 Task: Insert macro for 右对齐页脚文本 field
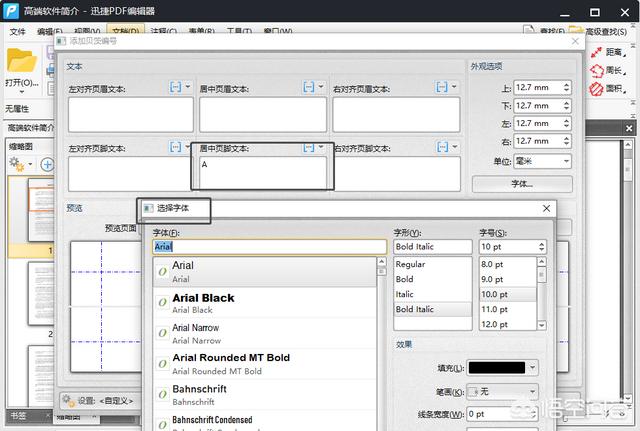click(x=442, y=147)
